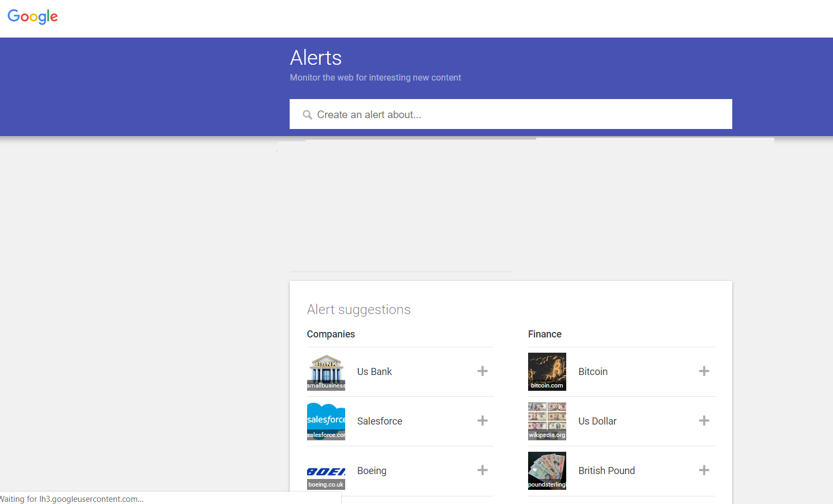The height and width of the screenshot is (504, 833).
Task: Open the Us Bank thumbnail image
Action: pos(326,372)
